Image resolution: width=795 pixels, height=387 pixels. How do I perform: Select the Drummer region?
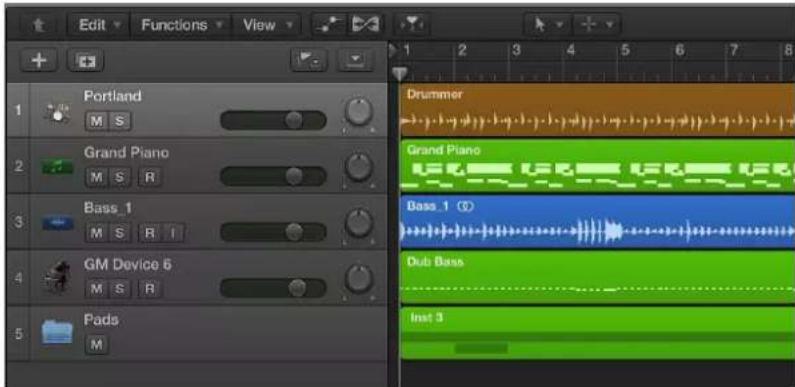click(597, 110)
